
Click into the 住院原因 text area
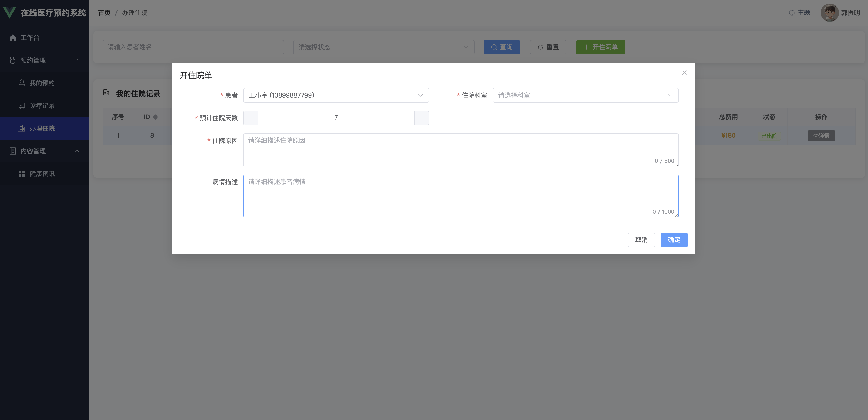460,149
